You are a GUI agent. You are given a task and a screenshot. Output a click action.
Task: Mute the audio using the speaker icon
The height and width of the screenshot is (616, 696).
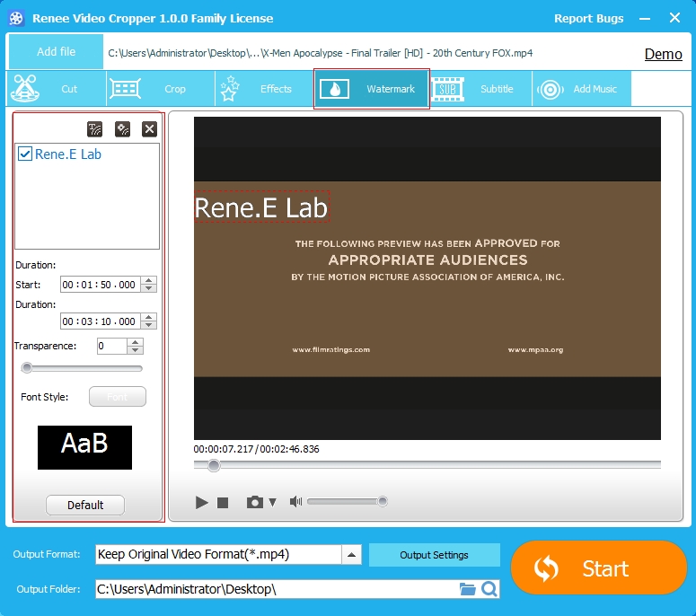pyautogui.click(x=295, y=502)
